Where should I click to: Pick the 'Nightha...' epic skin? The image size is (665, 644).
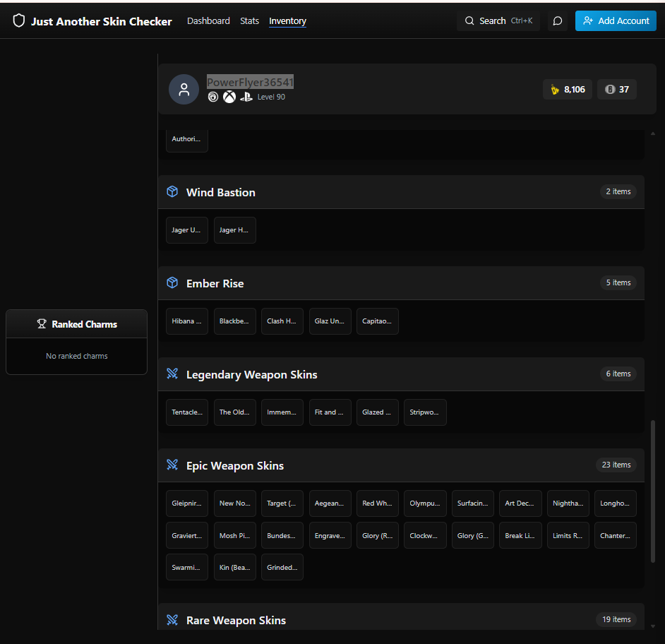(568, 503)
